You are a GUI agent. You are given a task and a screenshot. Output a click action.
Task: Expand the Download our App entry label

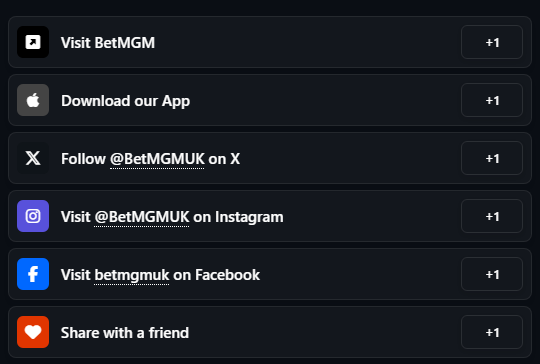[x=125, y=101]
